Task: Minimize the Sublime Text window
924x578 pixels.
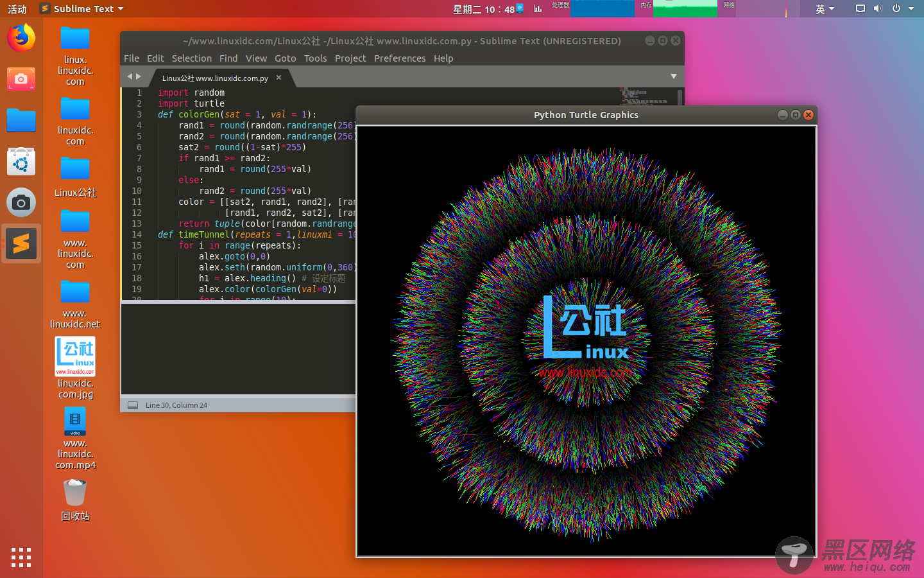Action: (x=650, y=40)
